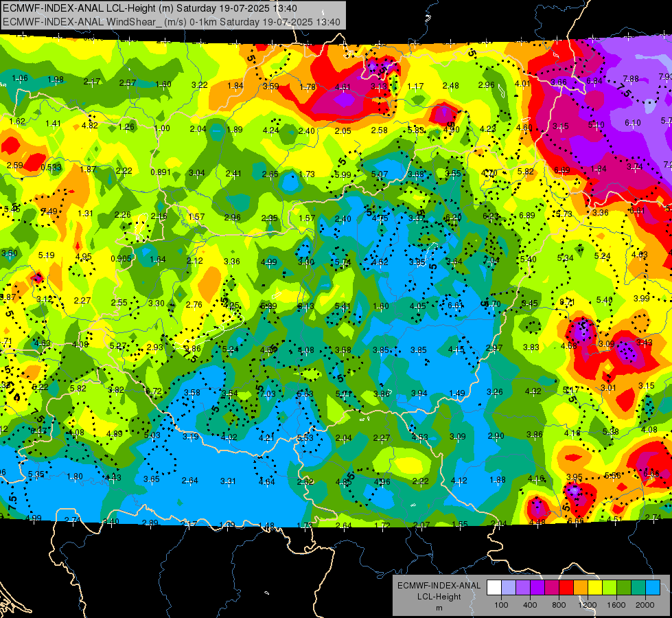This screenshot has width=672, height=618.
Task: Click the teal legend color swatch
Action: pos(638,587)
